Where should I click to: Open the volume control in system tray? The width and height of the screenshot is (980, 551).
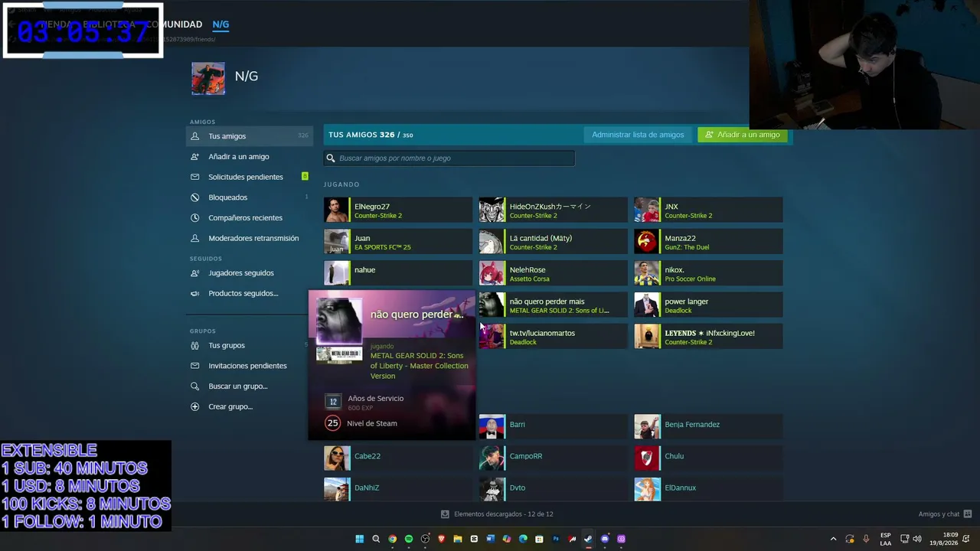917,539
